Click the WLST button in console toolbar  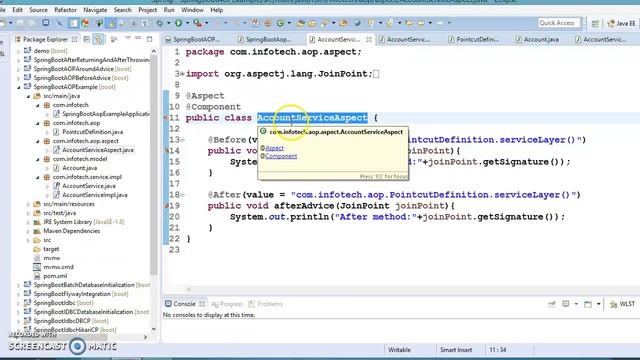[622, 304]
